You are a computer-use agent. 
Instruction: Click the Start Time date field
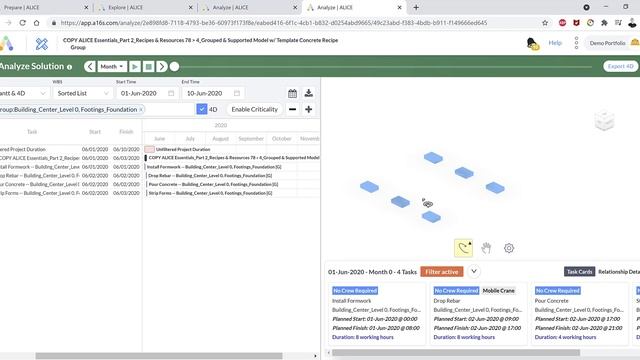tap(147, 93)
